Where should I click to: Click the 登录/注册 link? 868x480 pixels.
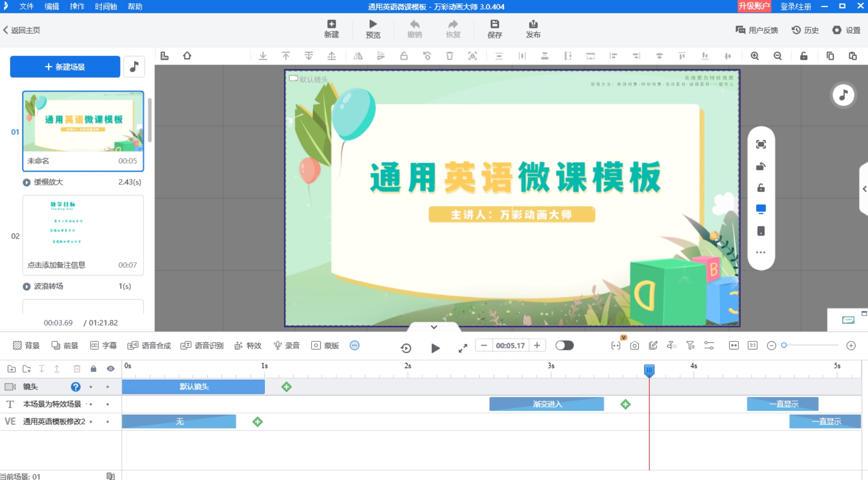tap(796, 6)
